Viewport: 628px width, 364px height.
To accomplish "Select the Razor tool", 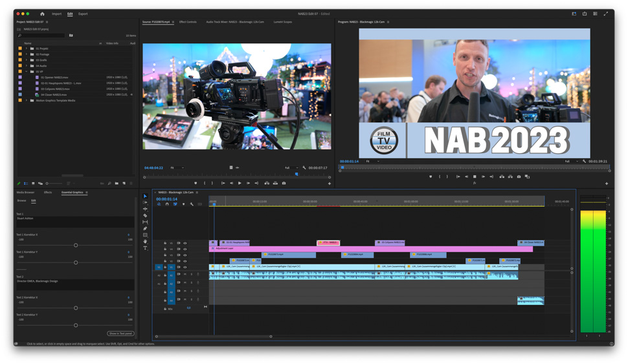I will 145,215.
